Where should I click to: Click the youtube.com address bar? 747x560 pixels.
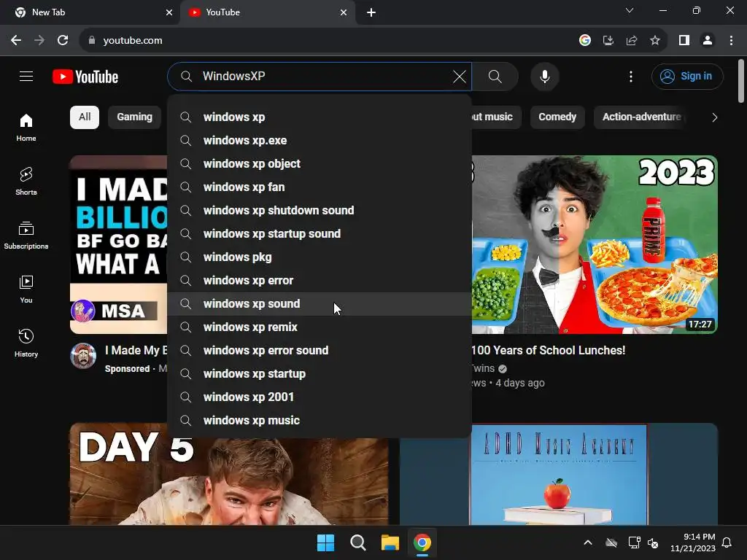coord(329,41)
